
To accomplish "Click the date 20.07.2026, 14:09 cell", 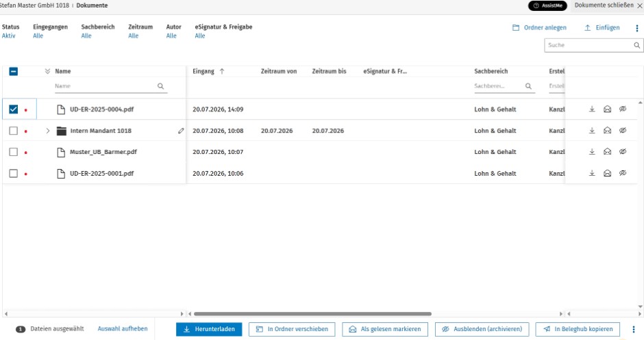I will click(x=218, y=109).
